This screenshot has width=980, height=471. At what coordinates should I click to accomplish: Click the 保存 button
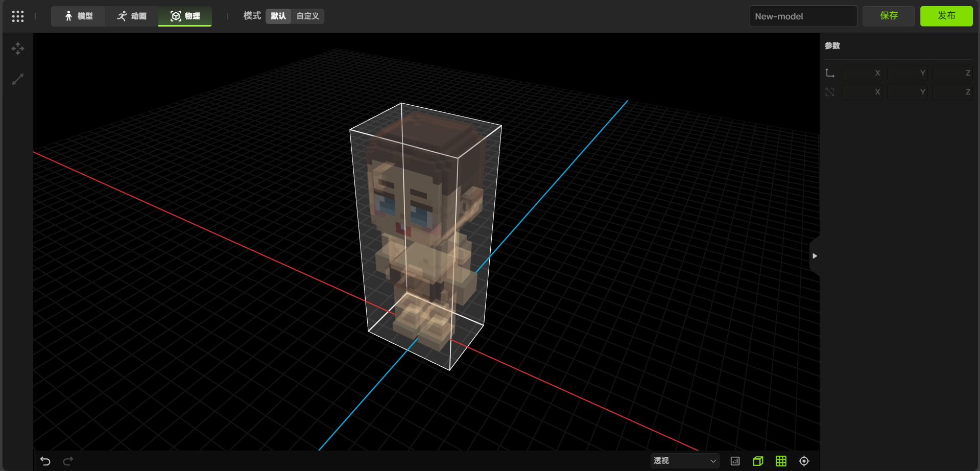(889, 16)
